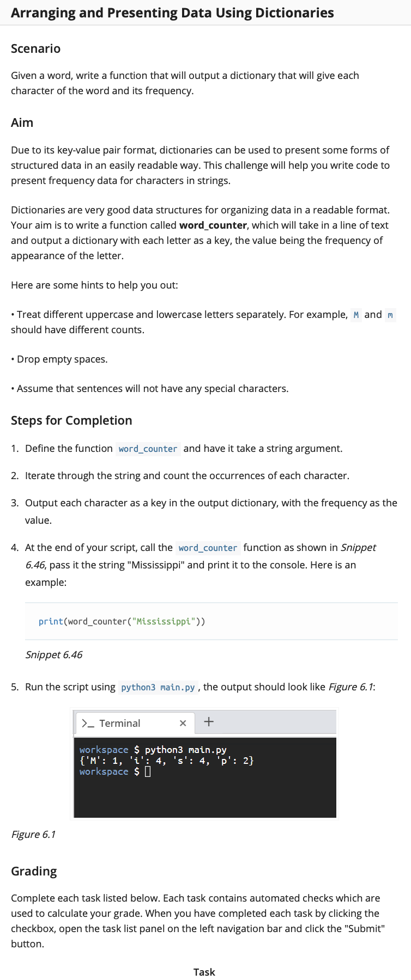Click the terminal cursor block after workspace $
The height and width of the screenshot is (980, 411).
pos(148,771)
